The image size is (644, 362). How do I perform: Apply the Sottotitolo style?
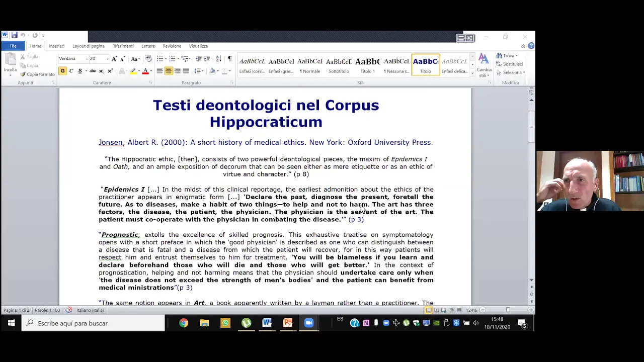339,65
